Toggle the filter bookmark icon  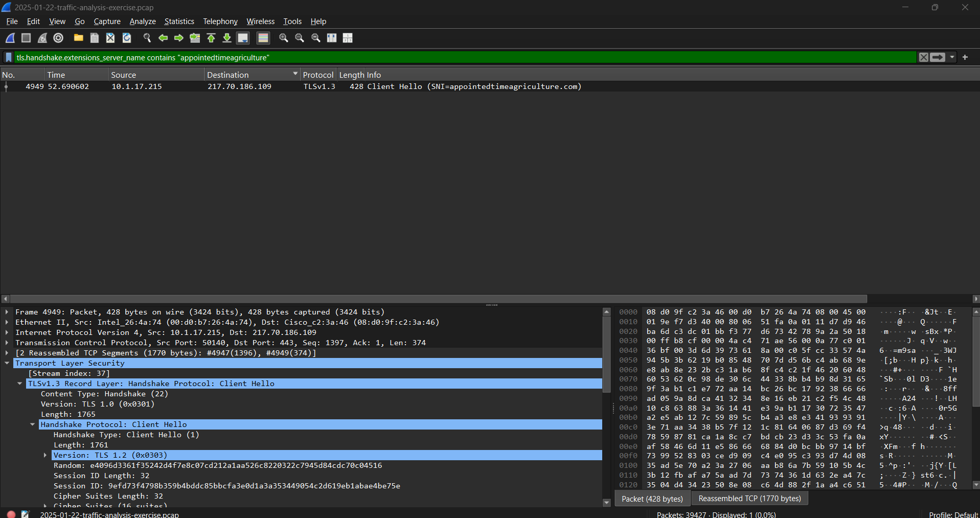tap(9, 57)
